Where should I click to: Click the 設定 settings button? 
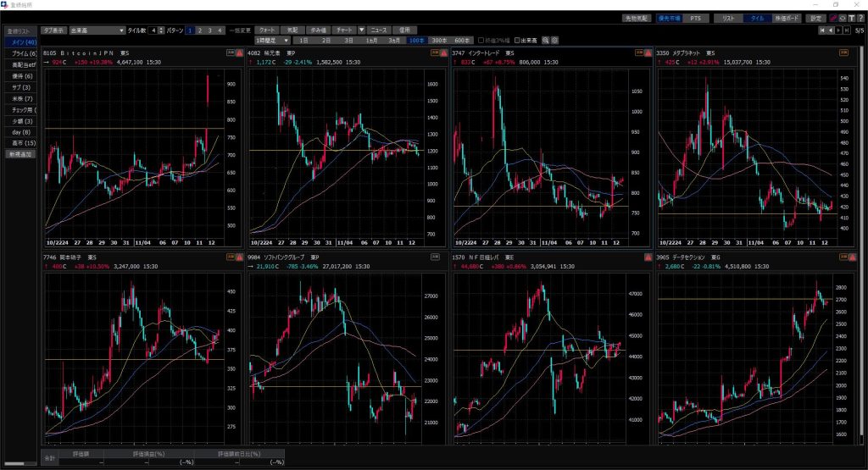815,18
